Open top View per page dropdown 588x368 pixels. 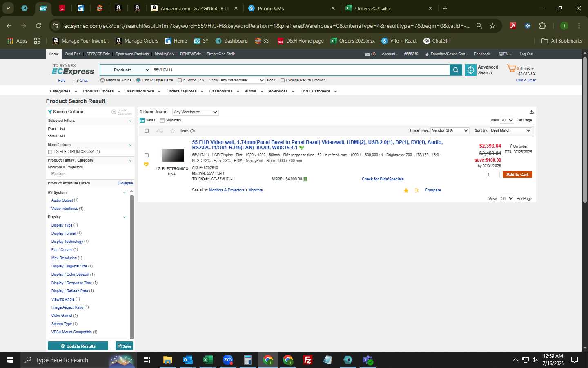click(x=507, y=120)
